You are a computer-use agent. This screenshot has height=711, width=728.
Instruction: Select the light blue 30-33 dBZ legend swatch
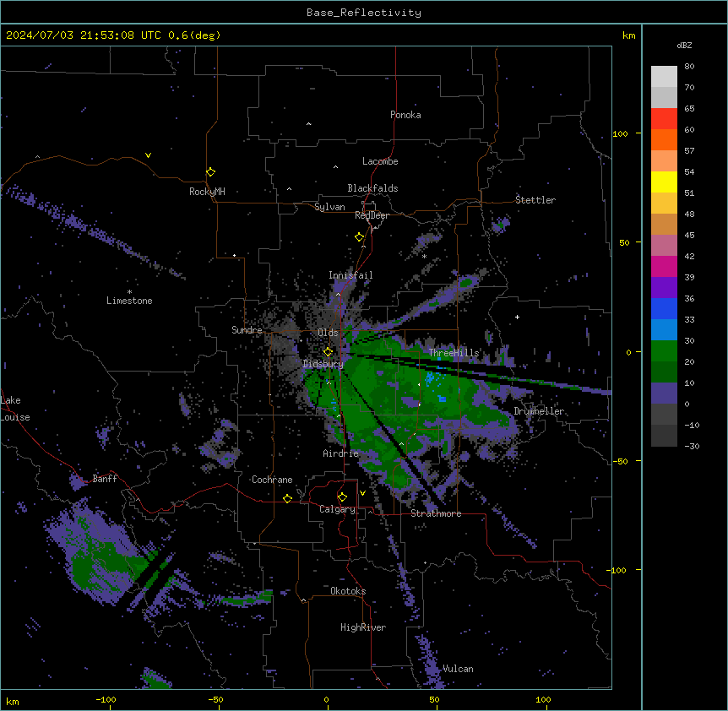[664, 329]
